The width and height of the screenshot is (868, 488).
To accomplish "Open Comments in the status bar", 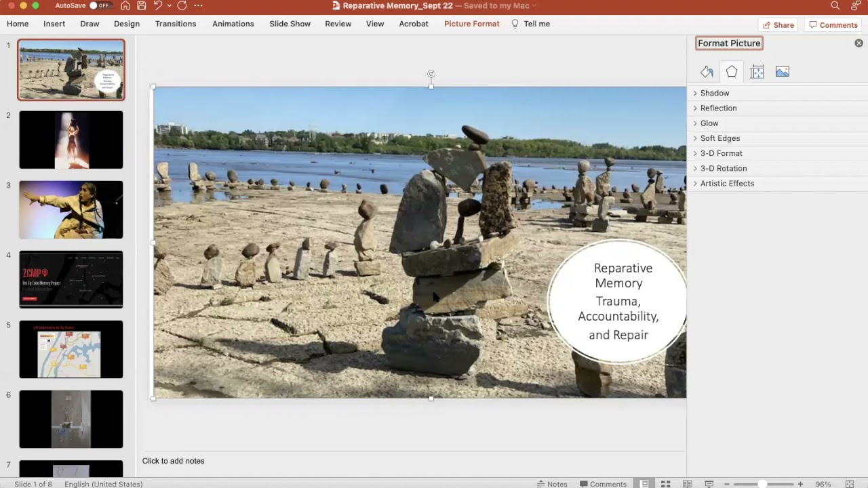I will click(x=603, y=484).
